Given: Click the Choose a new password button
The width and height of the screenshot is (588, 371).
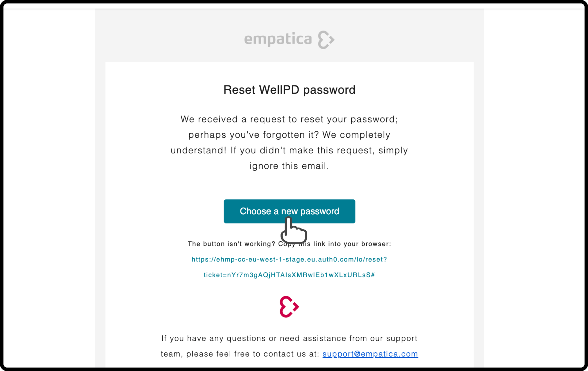Looking at the screenshot, I should click(x=289, y=211).
